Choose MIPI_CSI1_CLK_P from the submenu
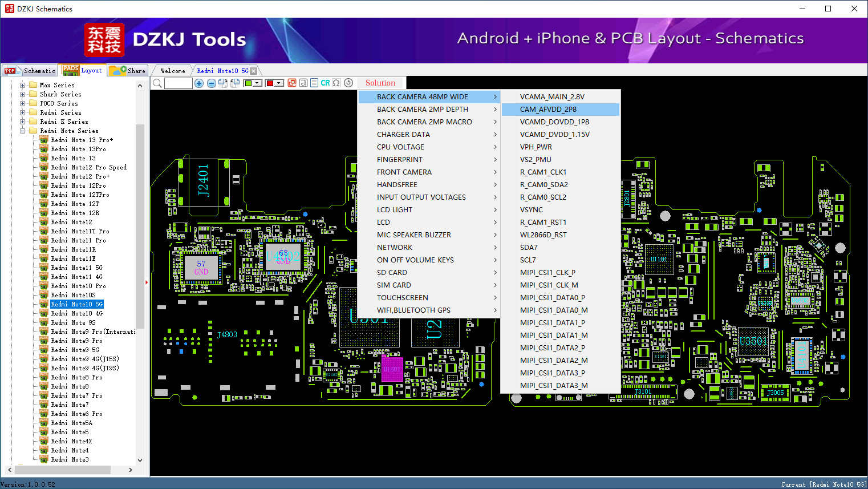Screen dimensions: 868x489 tap(561, 273)
